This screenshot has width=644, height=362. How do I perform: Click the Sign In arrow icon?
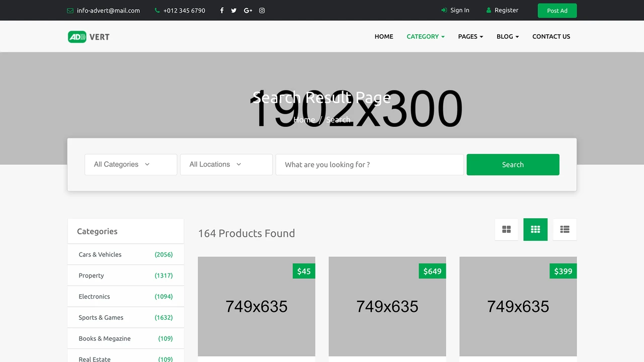[444, 10]
